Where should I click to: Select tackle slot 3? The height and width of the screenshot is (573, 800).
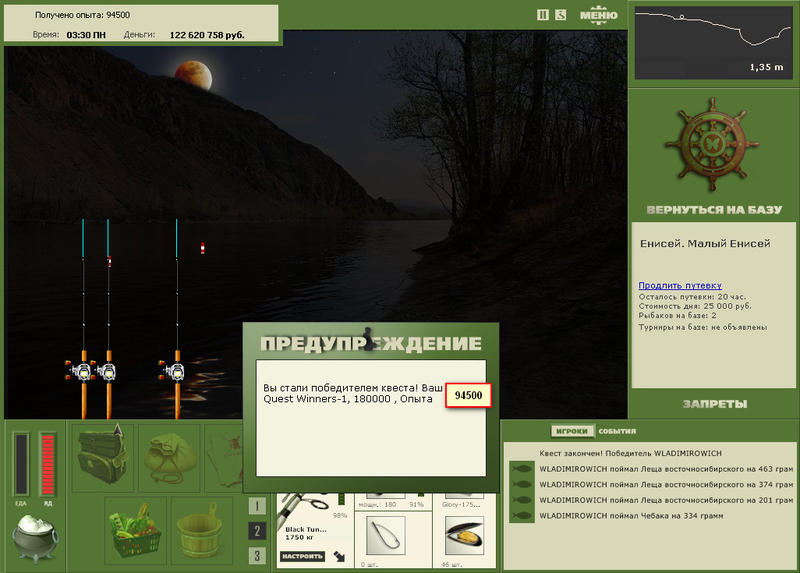pyautogui.click(x=257, y=556)
